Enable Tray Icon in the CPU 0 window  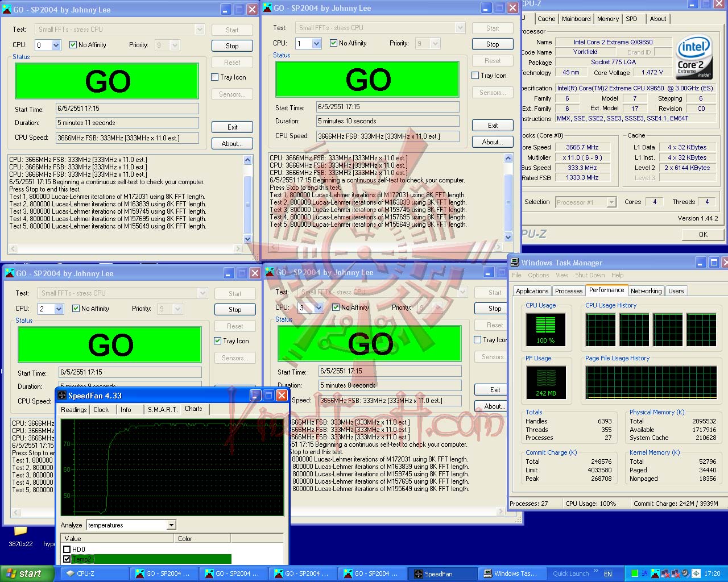215,77
